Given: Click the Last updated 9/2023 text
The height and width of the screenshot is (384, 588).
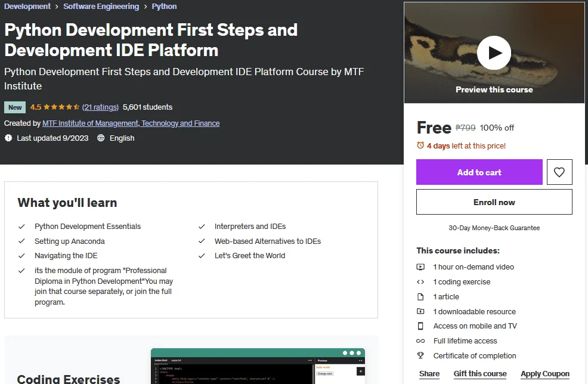Looking at the screenshot, I should point(52,138).
